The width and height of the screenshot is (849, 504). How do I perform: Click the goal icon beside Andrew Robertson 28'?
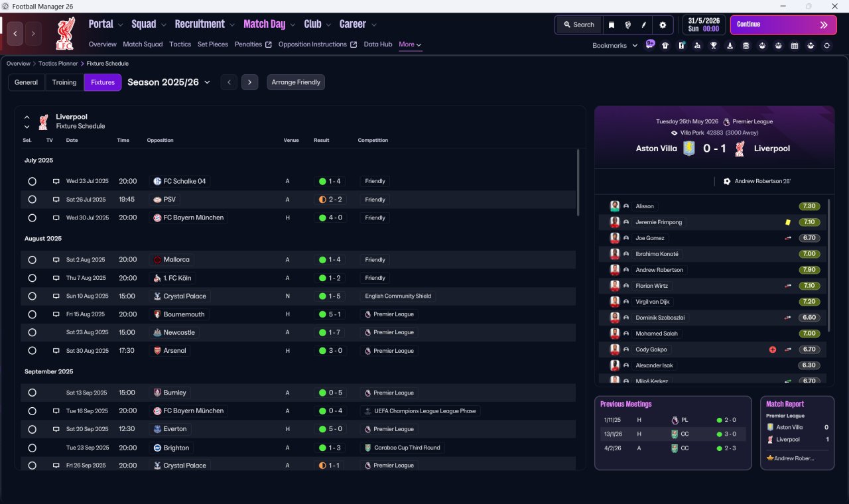point(727,181)
